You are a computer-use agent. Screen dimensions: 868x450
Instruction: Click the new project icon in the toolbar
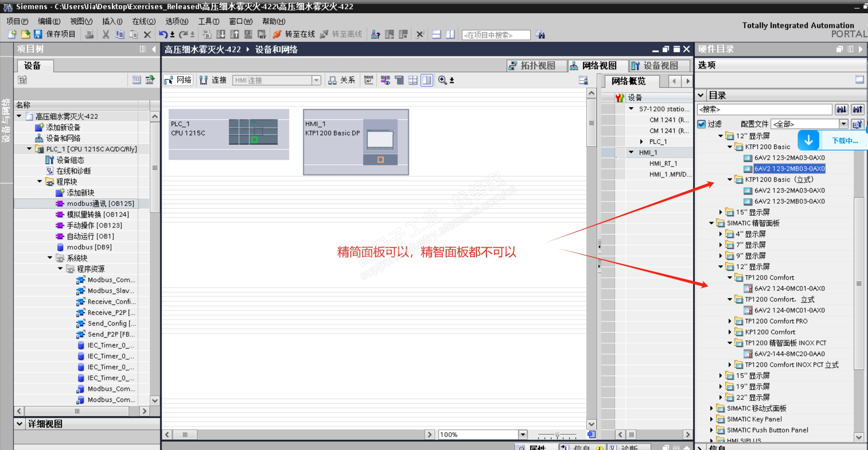(x=12, y=34)
